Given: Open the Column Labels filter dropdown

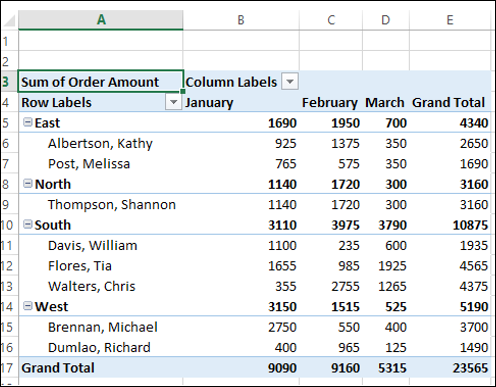Looking at the screenshot, I should coord(290,82).
